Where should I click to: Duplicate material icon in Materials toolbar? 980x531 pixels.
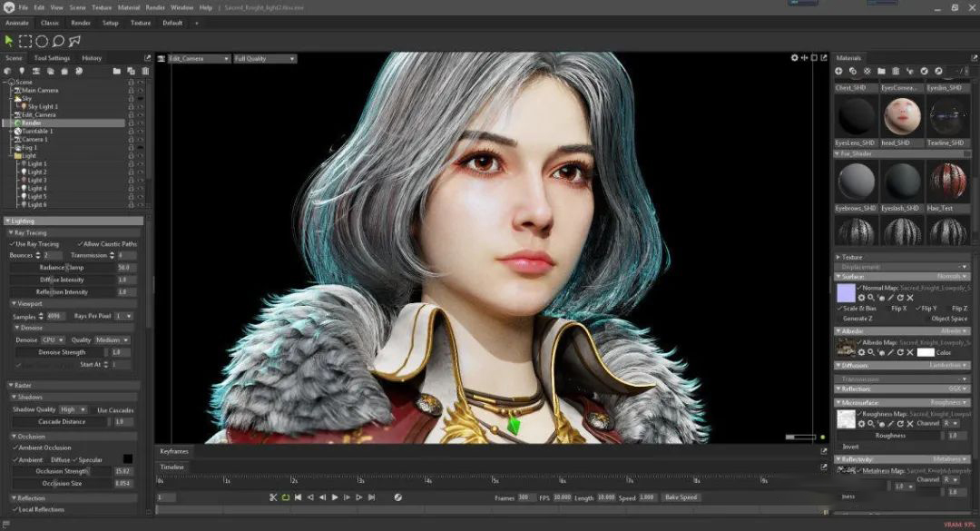pos(852,72)
